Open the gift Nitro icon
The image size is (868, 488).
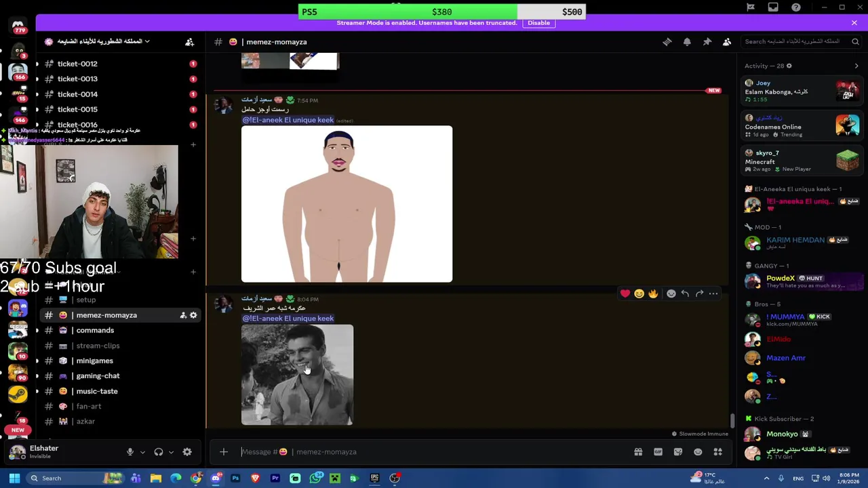click(638, 452)
